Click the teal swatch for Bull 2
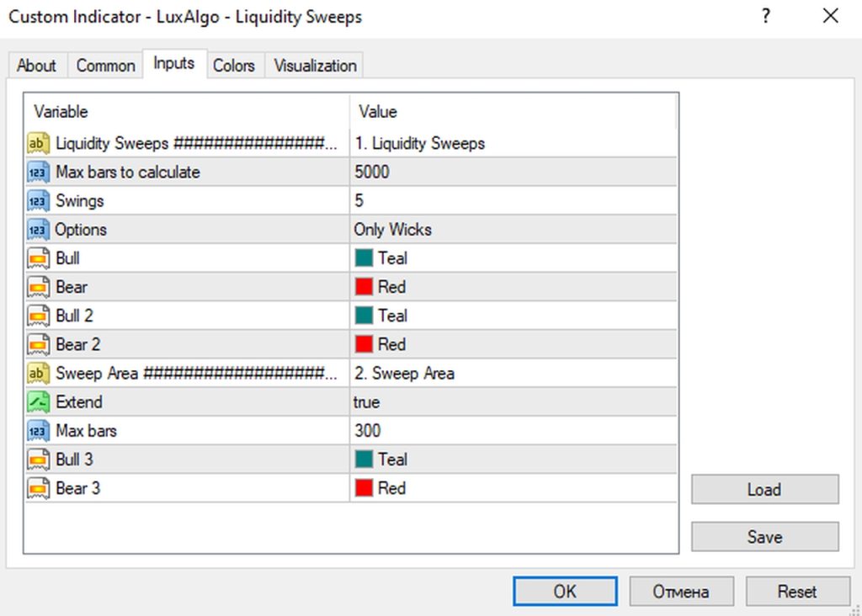This screenshot has width=862, height=616. pos(364,316)
